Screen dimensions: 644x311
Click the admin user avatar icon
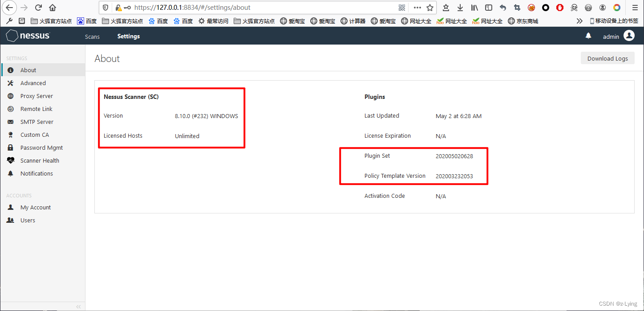pos(629,36)
